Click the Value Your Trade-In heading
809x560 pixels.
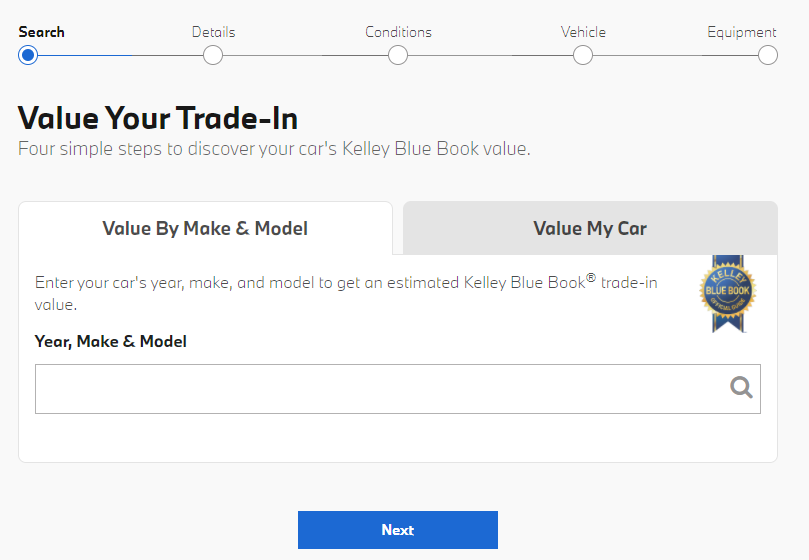(158, 118)
